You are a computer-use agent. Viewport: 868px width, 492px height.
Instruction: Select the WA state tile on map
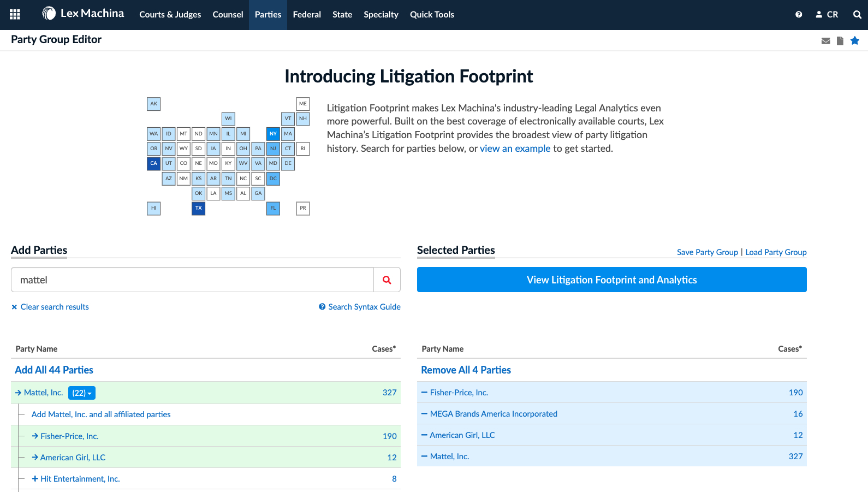click(x=154, y=134)
